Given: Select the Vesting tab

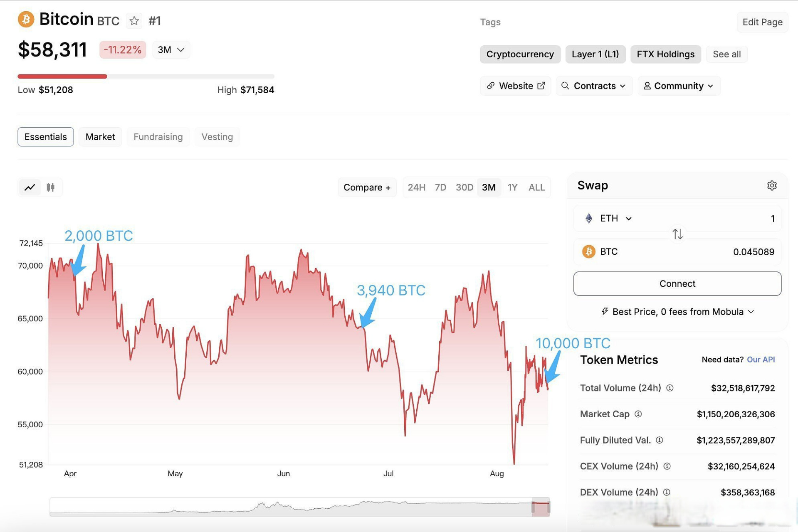Looking at the screenshot, I should coord(217,137).
